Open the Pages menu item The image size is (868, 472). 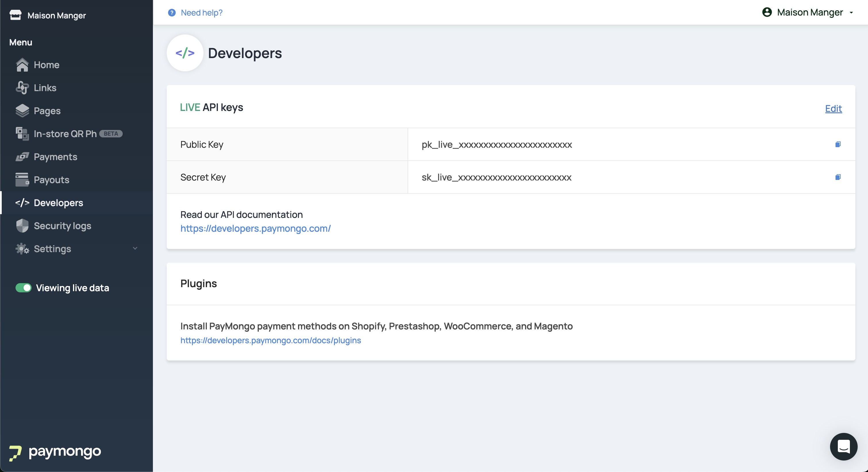(77, 110)
